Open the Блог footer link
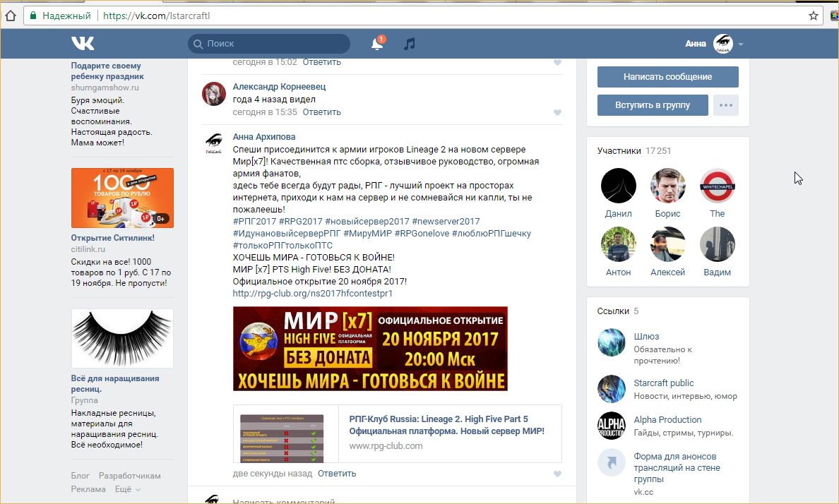This screenshot has width=839, height=504. (81, 476)
